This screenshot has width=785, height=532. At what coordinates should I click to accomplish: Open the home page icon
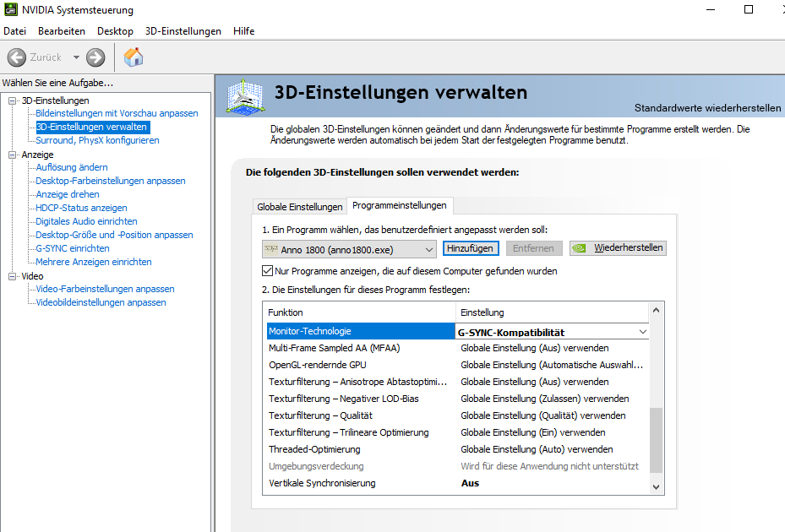134,57
